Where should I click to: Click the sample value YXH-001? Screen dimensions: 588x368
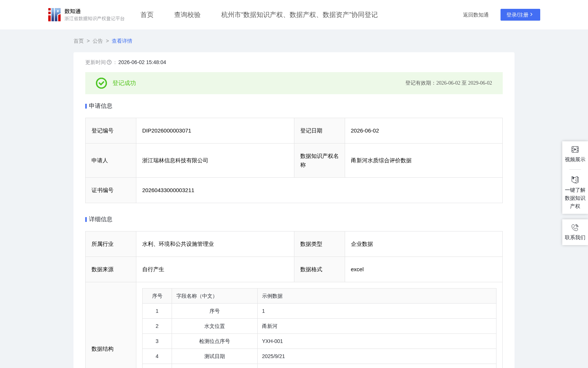tap(272, 341)
